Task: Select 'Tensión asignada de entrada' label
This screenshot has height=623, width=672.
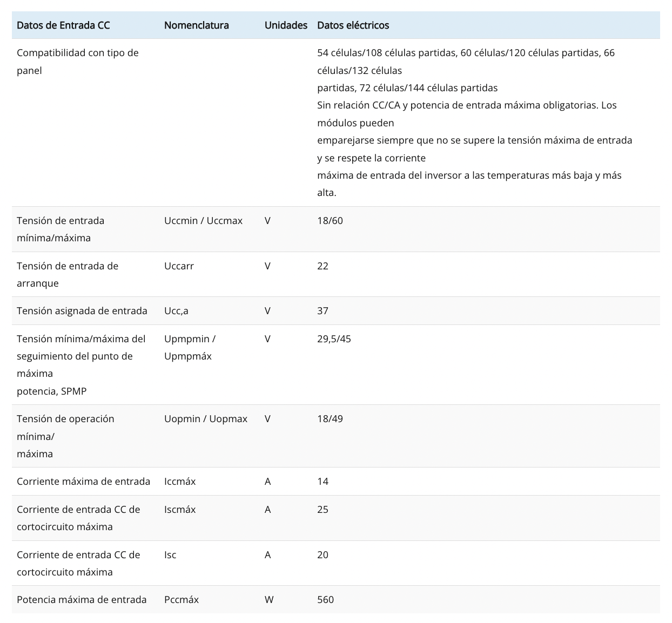Action: coord(82,311)
